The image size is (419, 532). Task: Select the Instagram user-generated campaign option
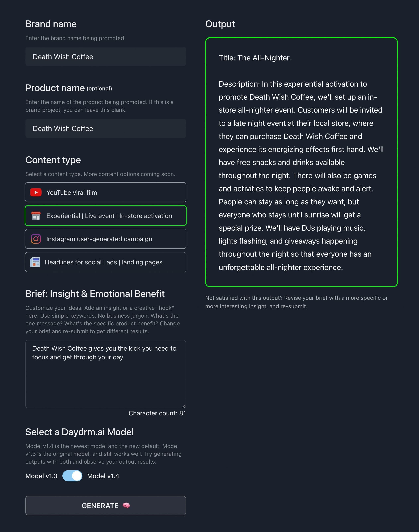[106, 239]
